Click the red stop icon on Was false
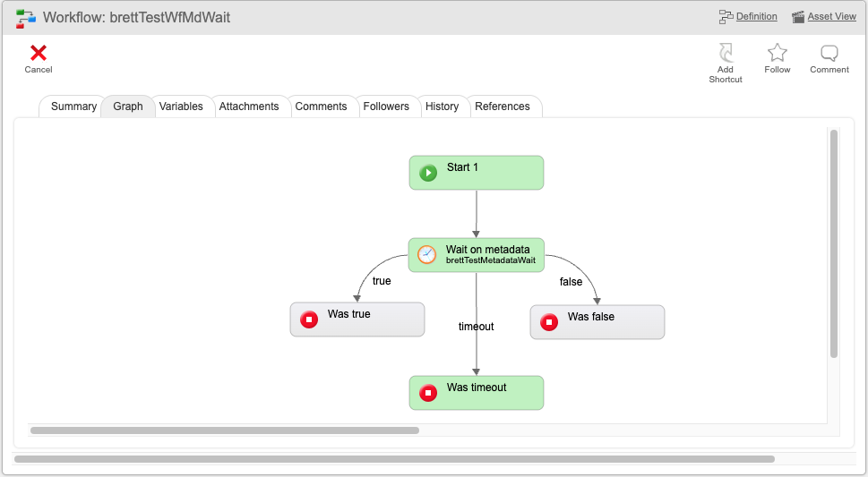The height and width of the screenshot is (477, 868). tap(549, 322)
